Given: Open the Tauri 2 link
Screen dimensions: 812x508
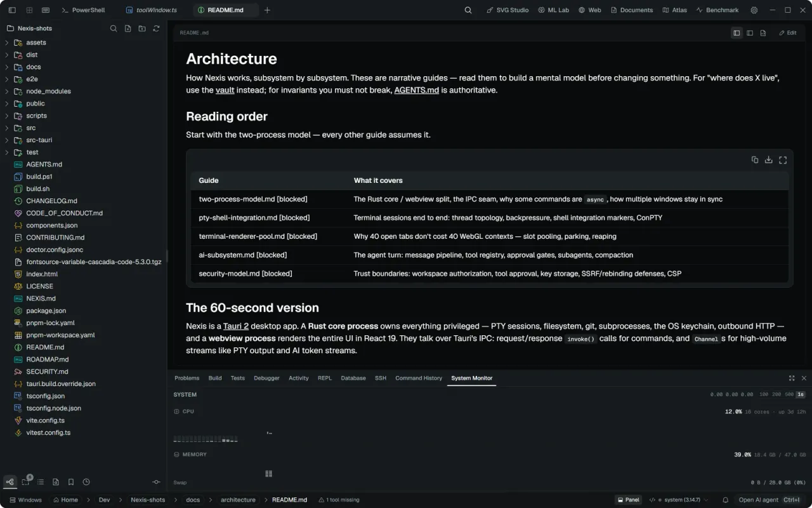Looking at the screenshot, I should click(x=236, y=326).
